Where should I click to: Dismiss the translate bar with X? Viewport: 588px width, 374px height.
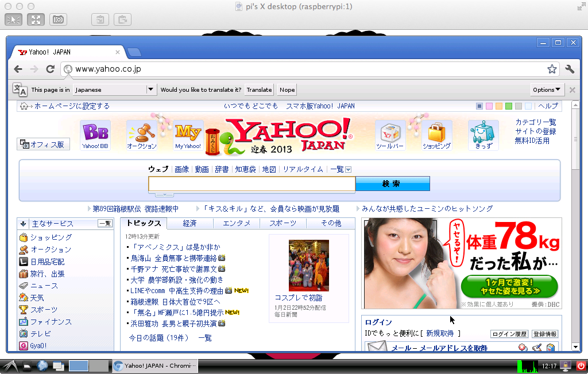[x=572, y=90]
